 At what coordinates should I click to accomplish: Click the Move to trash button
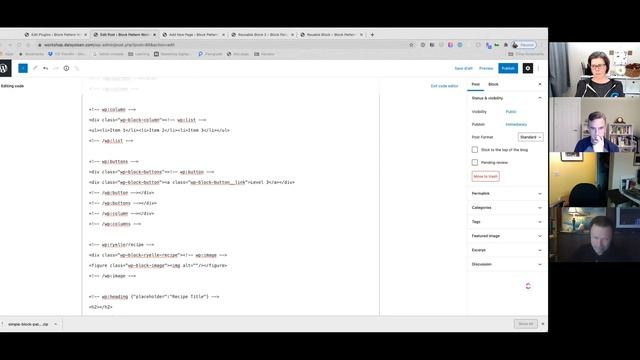point(485,176)
